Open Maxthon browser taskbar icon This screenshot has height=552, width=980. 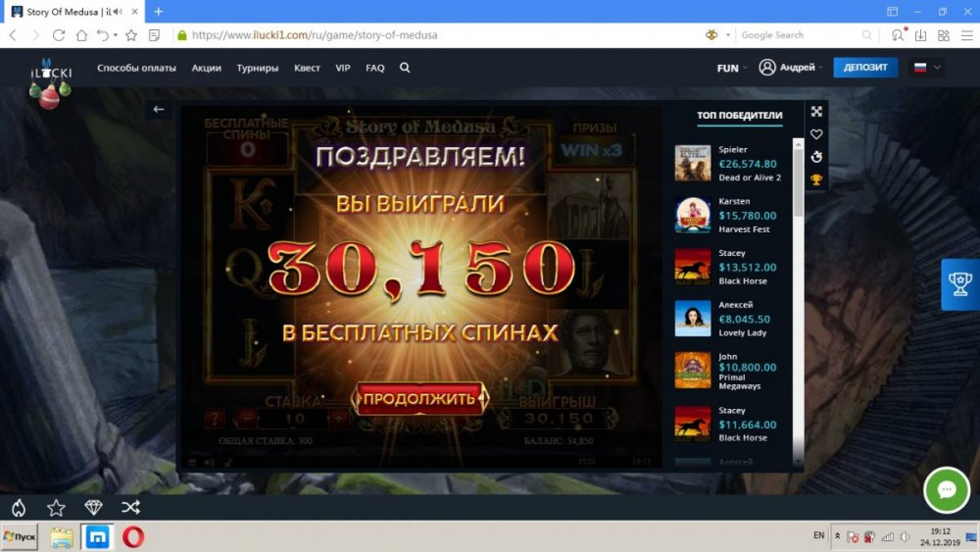click(x=97, y=537)
